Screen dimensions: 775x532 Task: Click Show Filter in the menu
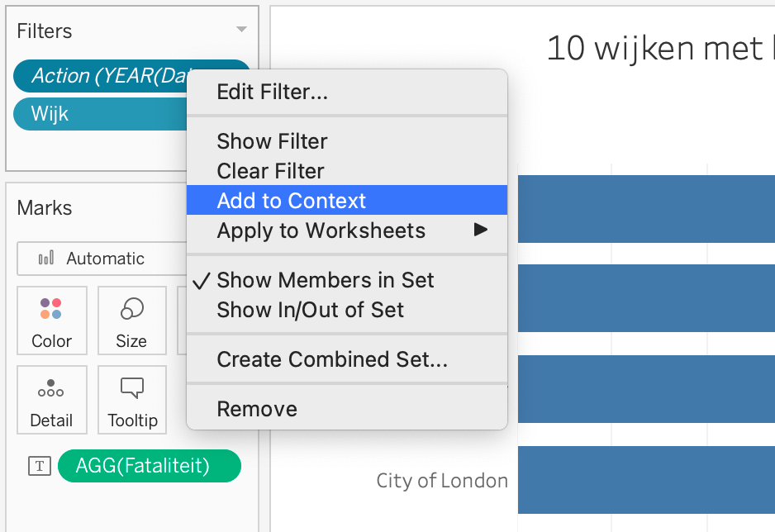tap(272, 141)
